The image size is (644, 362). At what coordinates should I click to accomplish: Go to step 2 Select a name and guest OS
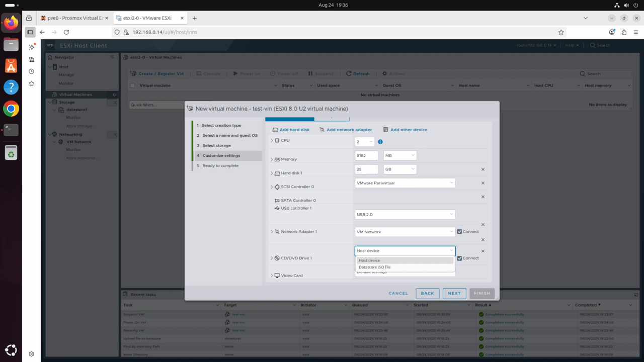(x=226, y=135)
